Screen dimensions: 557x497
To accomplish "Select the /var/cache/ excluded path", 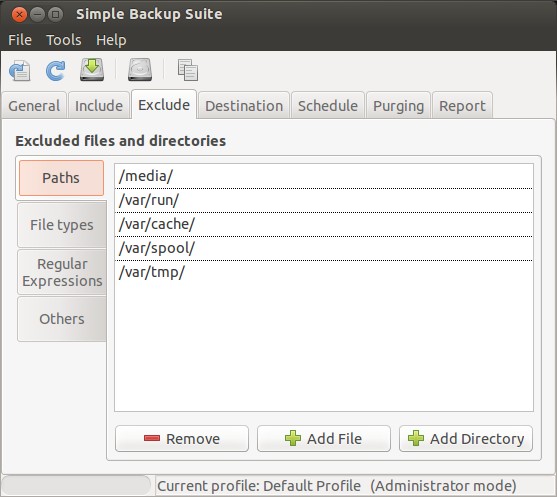I will [324, 224].
